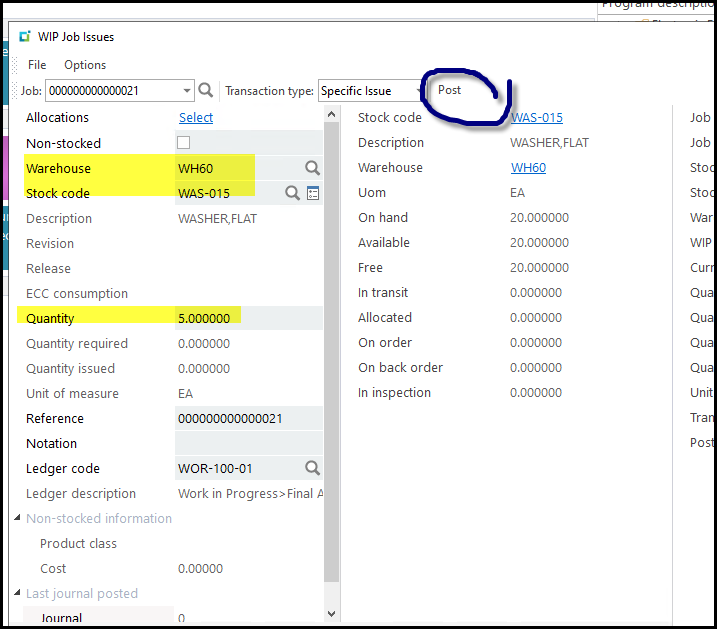The width and height of the screenshot is (717, 629).
Task: Open the stock code details list icon
Action: click(313, 193)
